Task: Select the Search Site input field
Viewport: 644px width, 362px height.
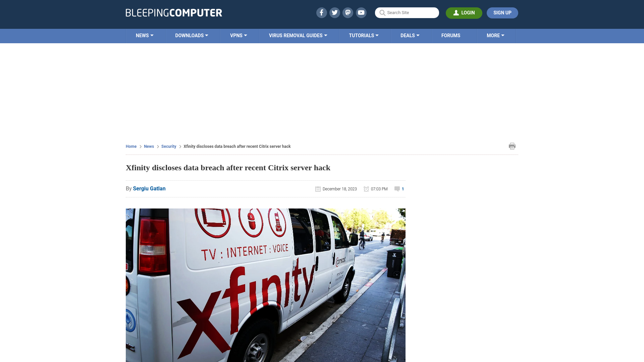Action: tap(407, 12)
